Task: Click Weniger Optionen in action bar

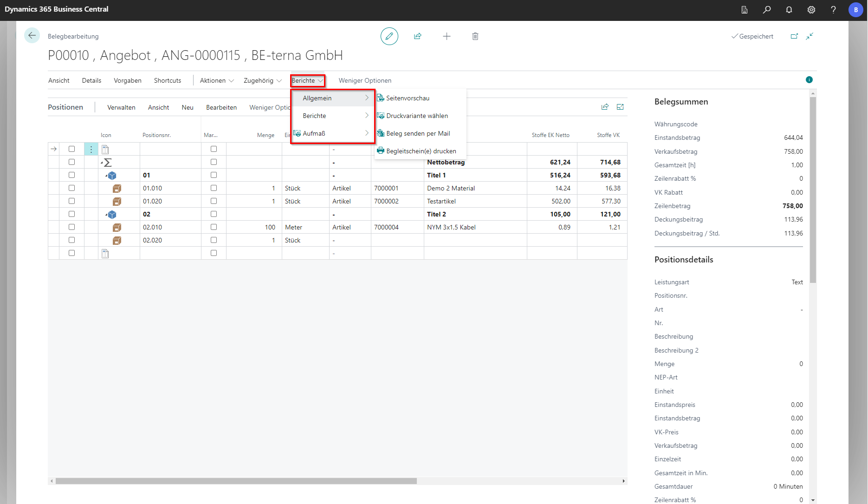Action: coord(365,80)
